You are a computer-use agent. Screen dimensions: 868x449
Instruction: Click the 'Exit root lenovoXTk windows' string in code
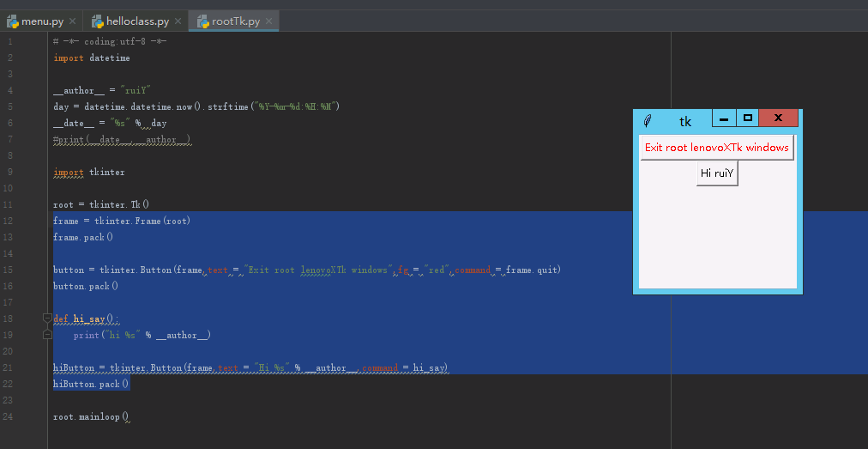[x=317, y=270]
